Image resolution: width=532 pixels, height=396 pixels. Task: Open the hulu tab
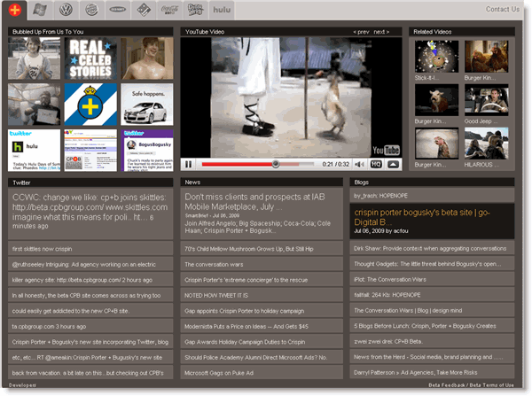[x=222, y=10]
